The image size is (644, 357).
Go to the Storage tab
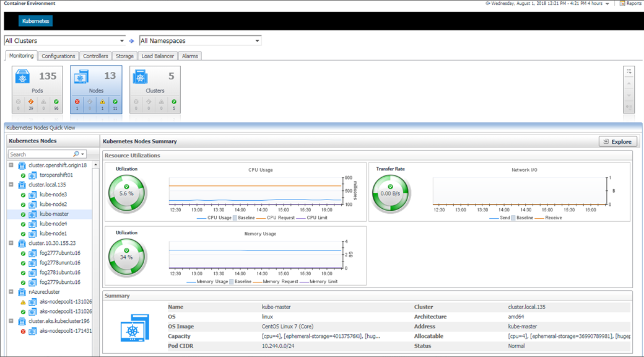pyautogui.click(x=125, y=56)
